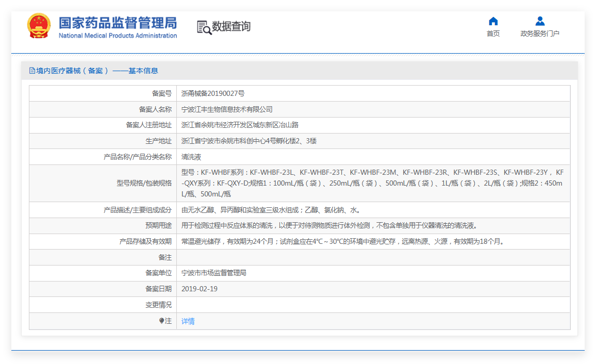Click the 预期用途 description text
Screen dimensions: 596x364
tap(329, 226)
